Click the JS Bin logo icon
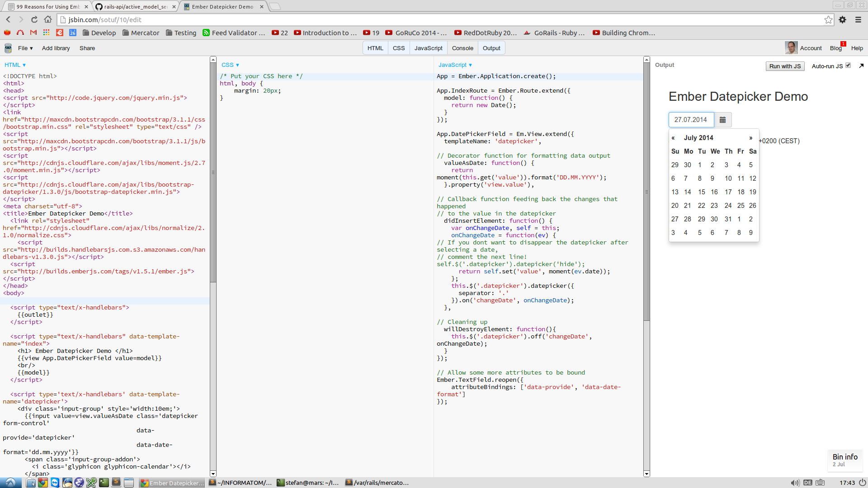This screenshot has height=488, width=868. tap(8, 48)
